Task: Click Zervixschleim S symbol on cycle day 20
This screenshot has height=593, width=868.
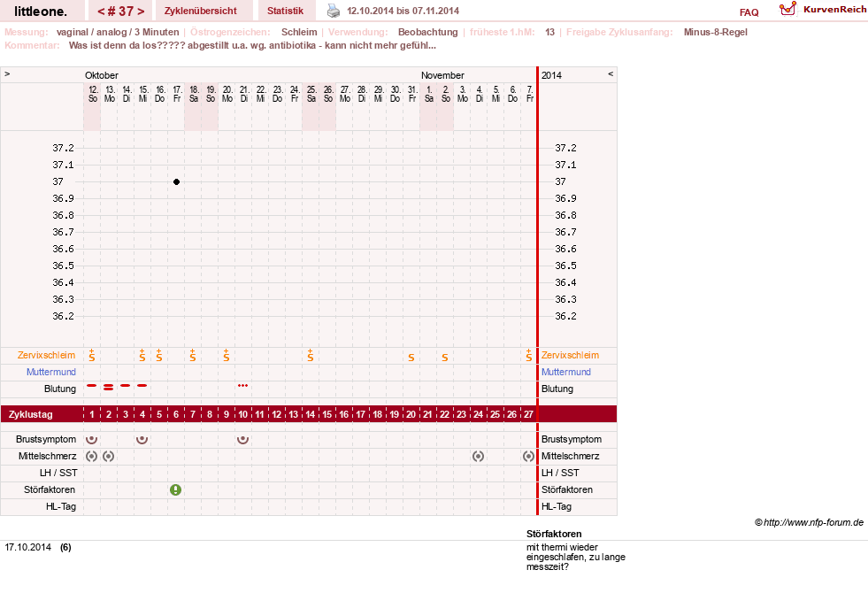Action: (x=411, y=358)
